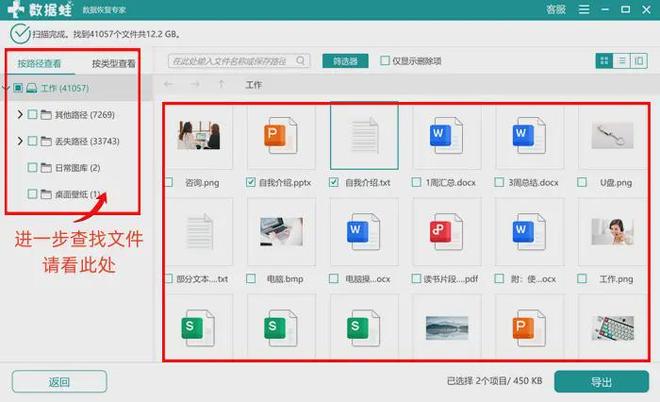Switch to detail pane view
Screen dimensions: 660x402
638,61
